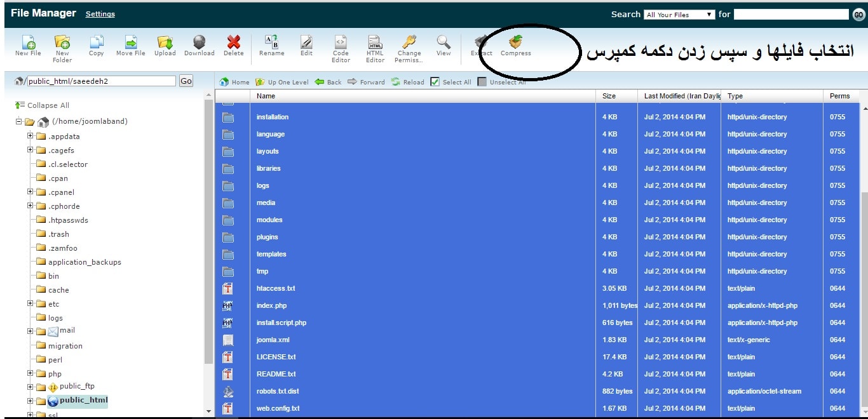Select the Rename tool
Image resolution: width=868 pixels, height=419 pixels.
tap(271, 44)
